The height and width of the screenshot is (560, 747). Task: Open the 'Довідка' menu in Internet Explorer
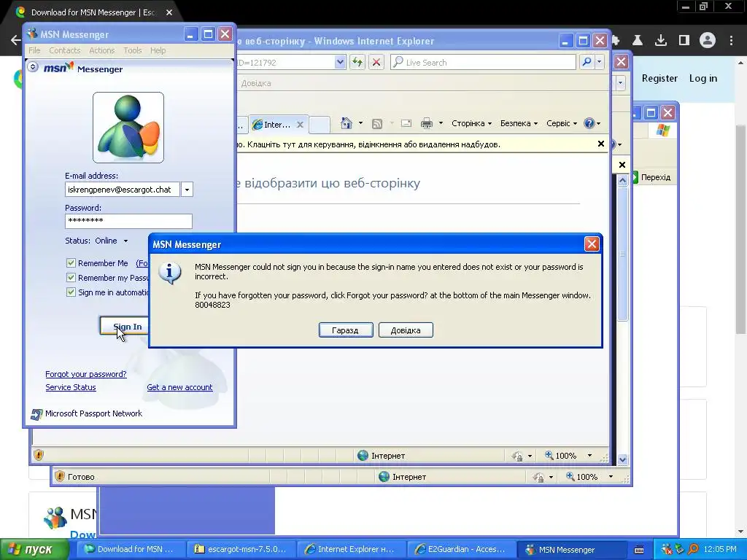(x=256, y=83)
